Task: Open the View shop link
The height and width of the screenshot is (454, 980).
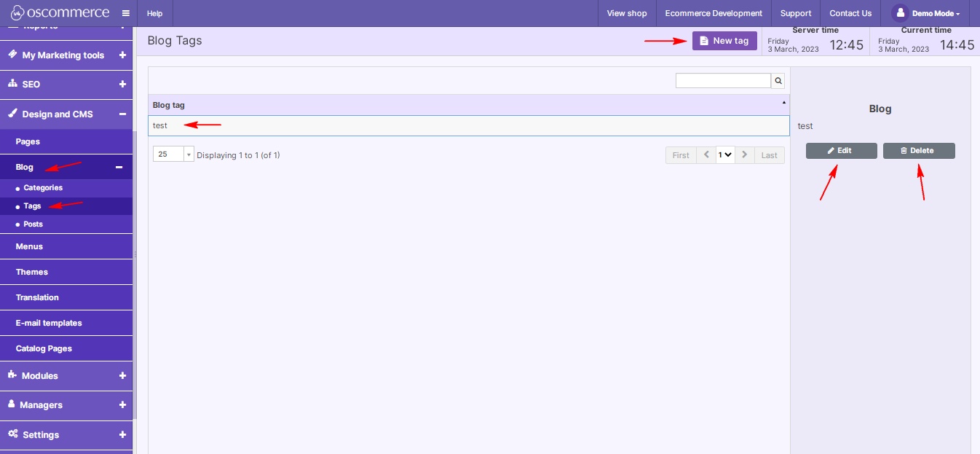Action: pyautogui.click(x=627, y=13)
